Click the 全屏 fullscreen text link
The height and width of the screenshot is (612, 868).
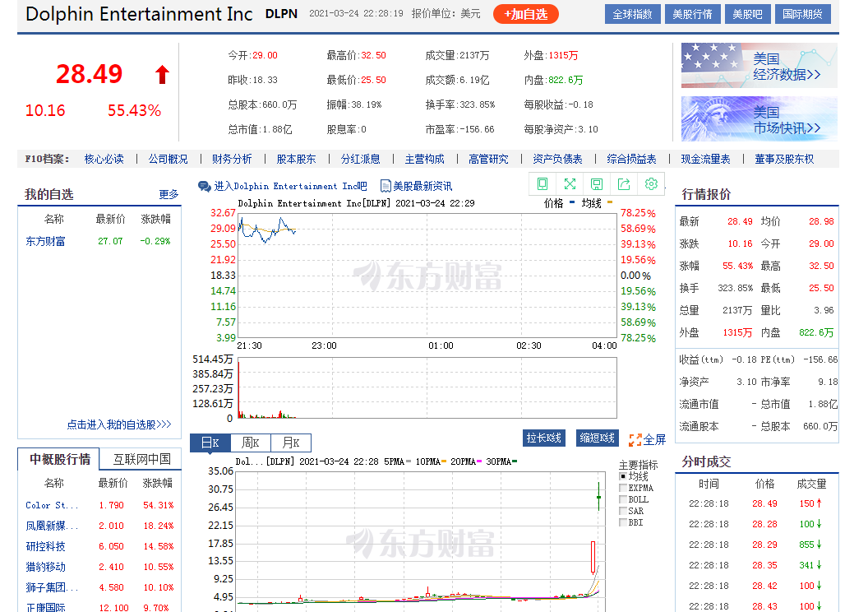tap(654, 440)
